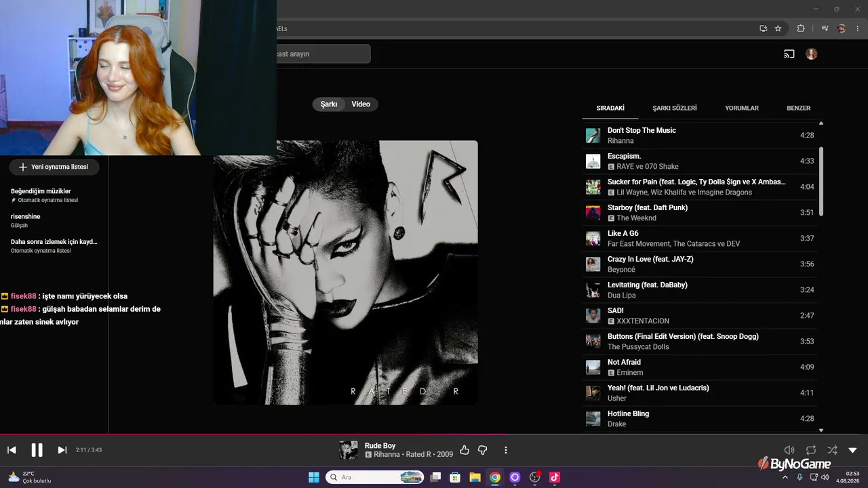The image size is (868, 488).
Task: Open the Windows Start menu
Action: click(314, 477)
